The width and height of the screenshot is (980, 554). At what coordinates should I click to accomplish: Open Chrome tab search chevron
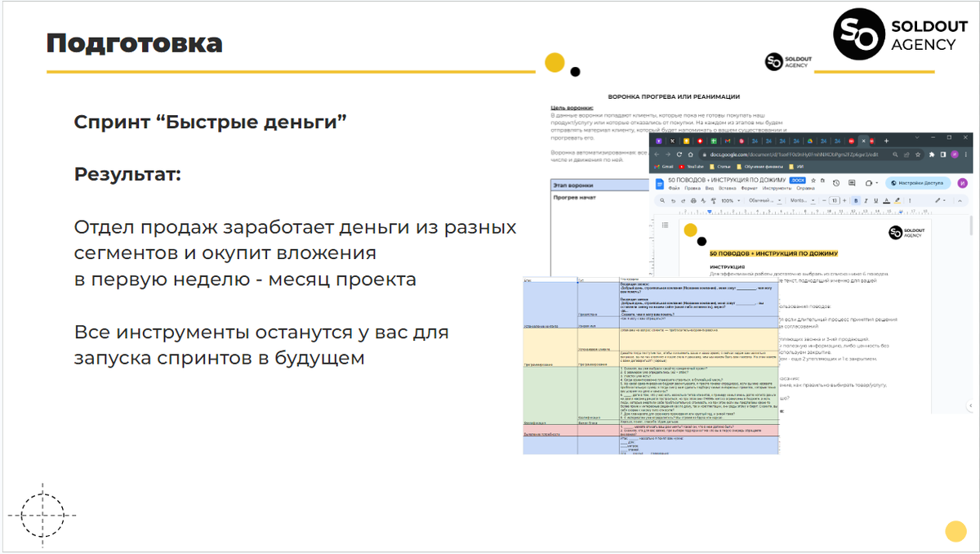916,137
